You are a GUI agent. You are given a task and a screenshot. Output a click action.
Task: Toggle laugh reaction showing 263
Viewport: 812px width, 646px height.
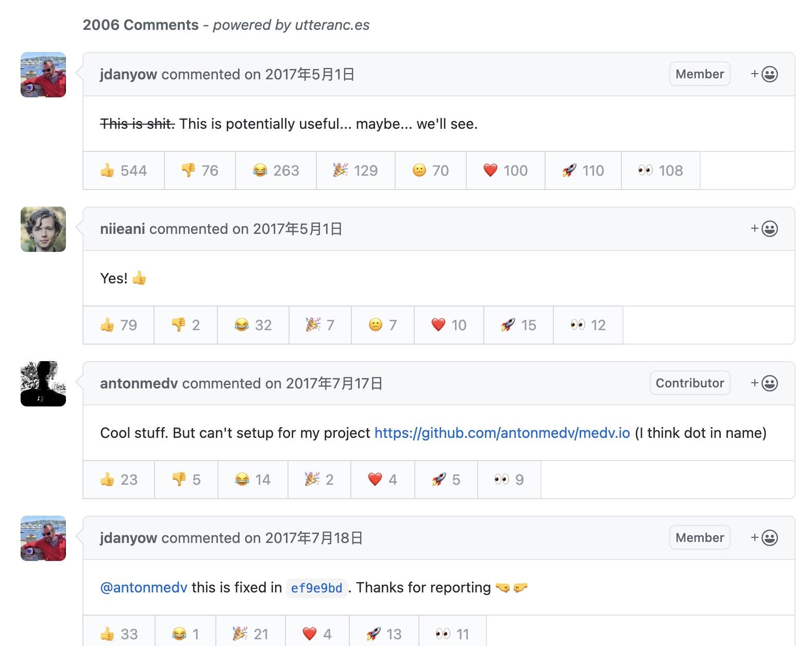point(276,171)
